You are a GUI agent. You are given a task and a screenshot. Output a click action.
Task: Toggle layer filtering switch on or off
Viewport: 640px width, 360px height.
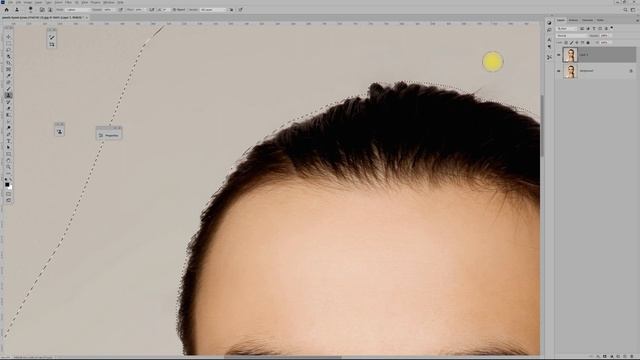point(612,27)
